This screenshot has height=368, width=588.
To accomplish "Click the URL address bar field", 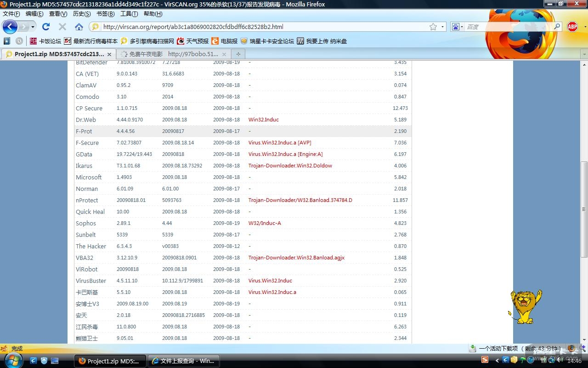I will 262,27.
